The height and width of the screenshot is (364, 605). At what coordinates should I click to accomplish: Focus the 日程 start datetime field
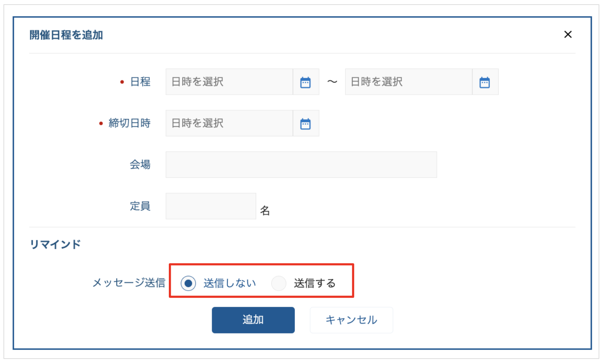pyautogui.click(x=229, y=82)
